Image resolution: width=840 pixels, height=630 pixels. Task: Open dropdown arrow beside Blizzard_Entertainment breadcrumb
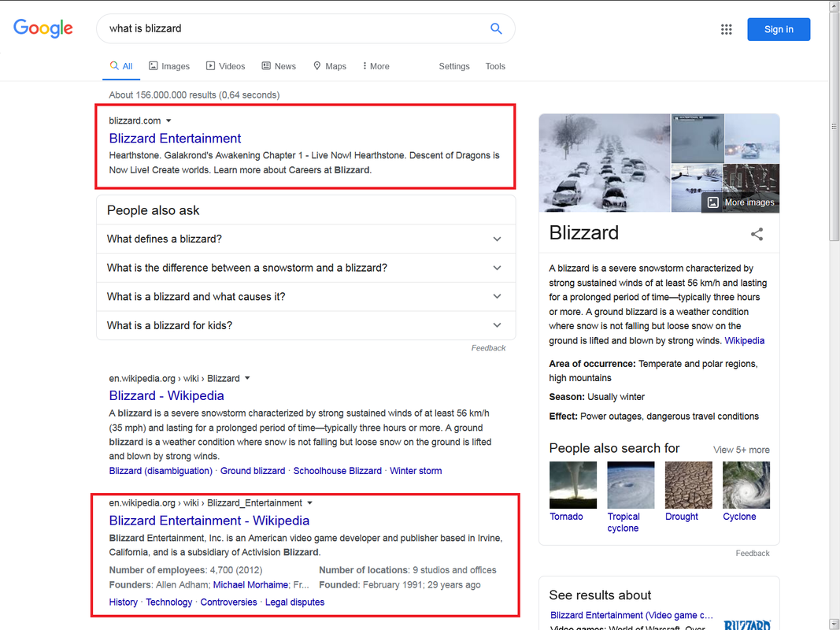click(309, 503)
